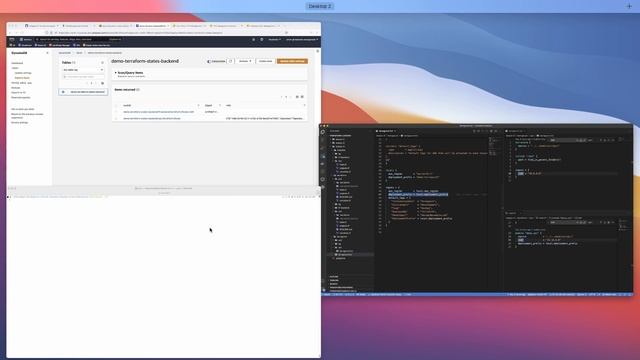This screenshot has width=640, height=360.
Task: Select the Desktop 2 label in Mission Control
Action: click(x=320, y=6)
